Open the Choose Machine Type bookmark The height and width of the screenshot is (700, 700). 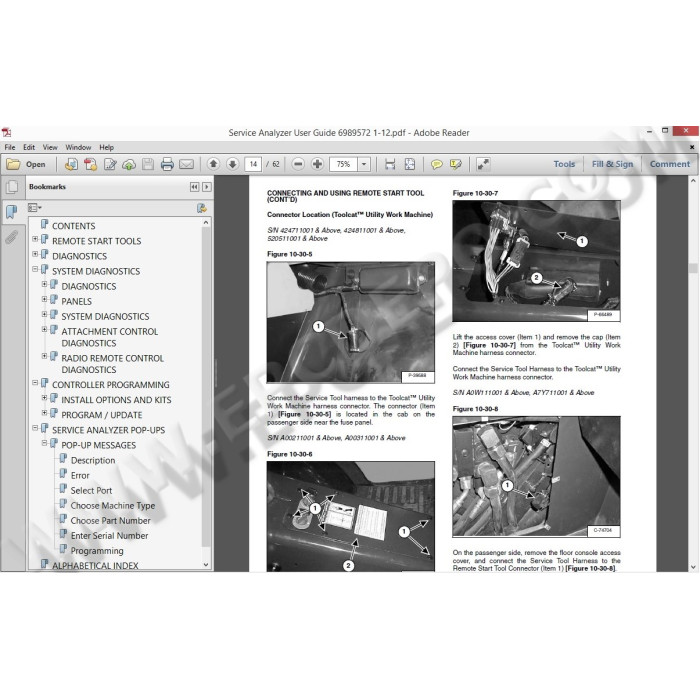(x=113, y=506)
